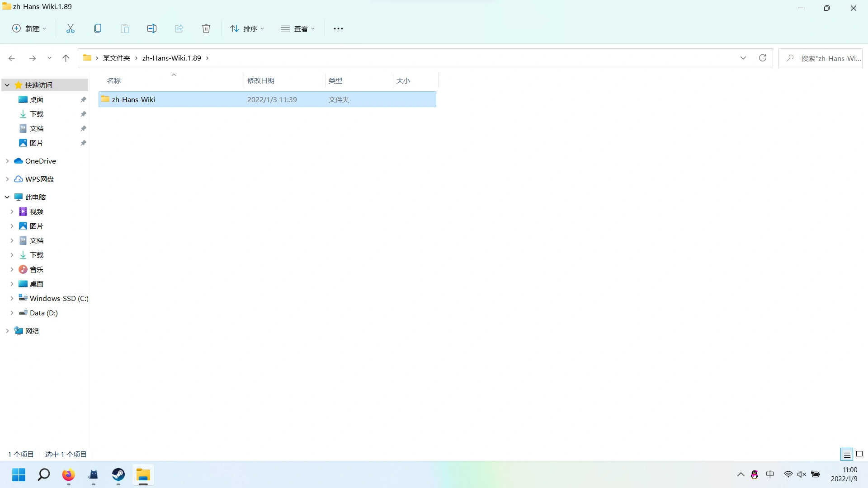The width and height of the screenshot is (868, 488).
Task: Open Firefox from the taskbar
Action: tap(69, 474)
